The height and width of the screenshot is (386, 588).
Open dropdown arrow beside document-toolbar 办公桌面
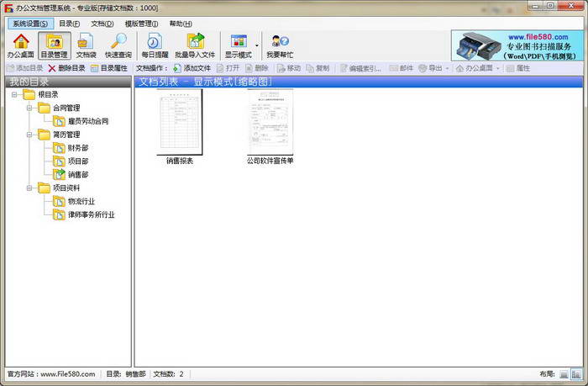(x=498, y=69)
